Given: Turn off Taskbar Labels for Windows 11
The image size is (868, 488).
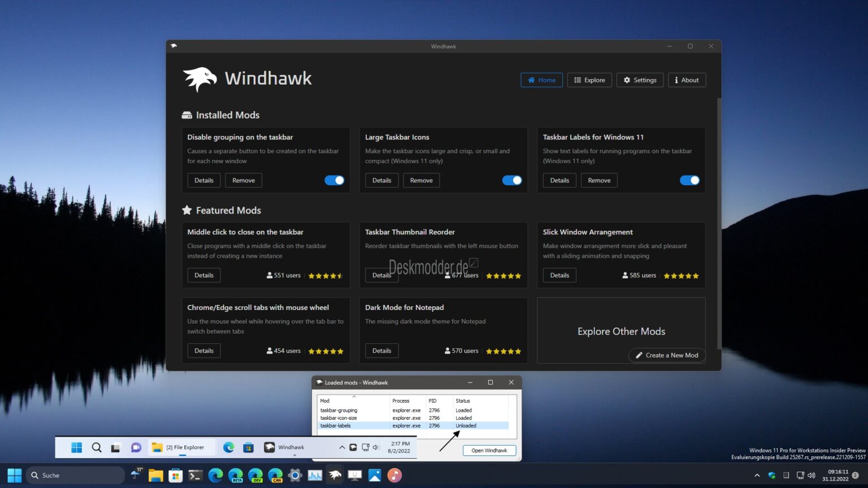Looking at the screenshot, I should pyautogui.click(x=690, y=180).
